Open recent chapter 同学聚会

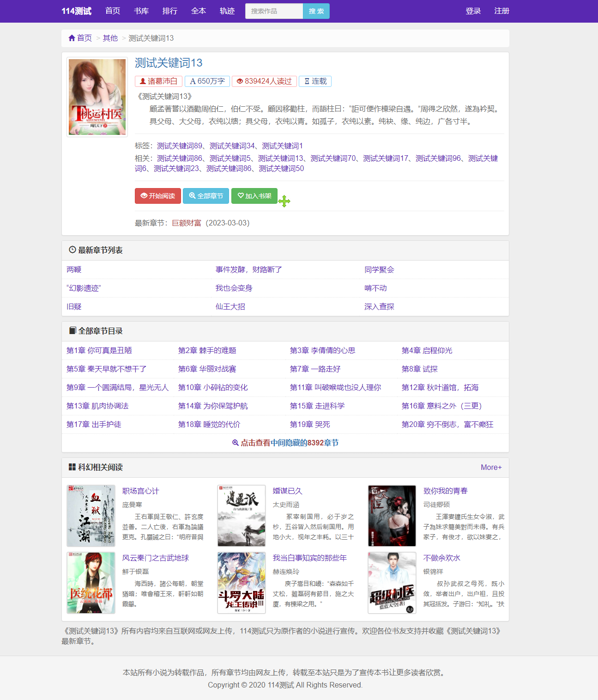[379, 269]
